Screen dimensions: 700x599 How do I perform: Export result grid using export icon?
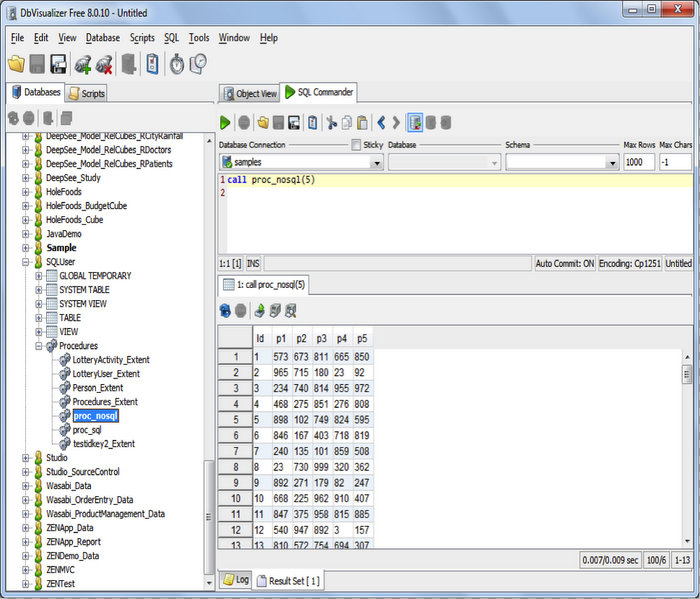[x=259, y=310]
